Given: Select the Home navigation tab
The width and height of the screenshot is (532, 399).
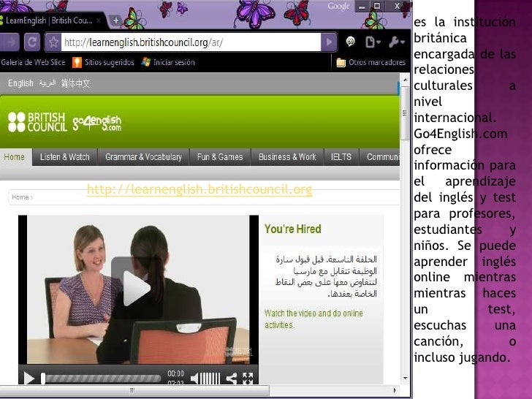Looking at the screenshot, I should coord(15,157).
